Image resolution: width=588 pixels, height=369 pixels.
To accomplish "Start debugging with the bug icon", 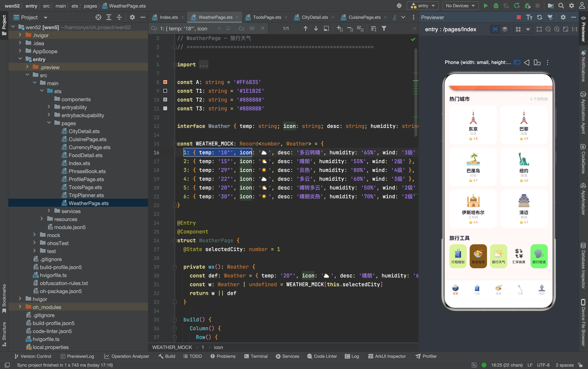I will tap(496, 6).
